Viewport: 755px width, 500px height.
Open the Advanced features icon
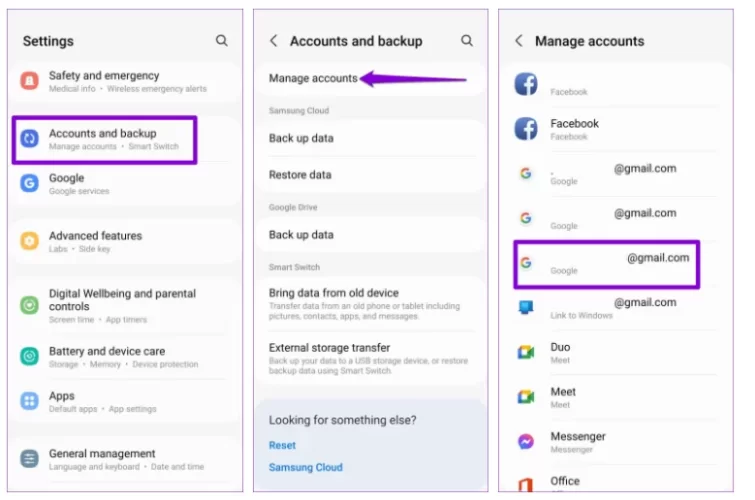coord(30,241)
